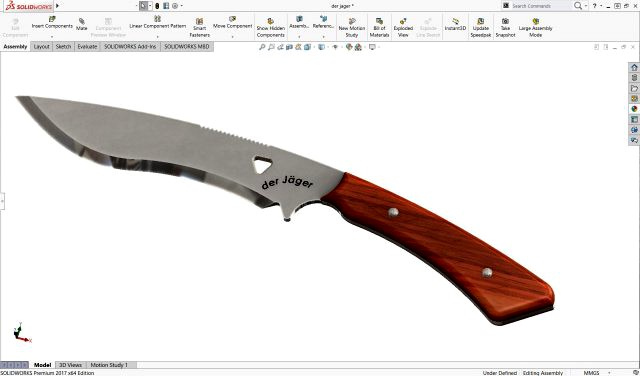
Task: Open SOLIDWORKS Resources home pane
Action: (x=634, y=67)
